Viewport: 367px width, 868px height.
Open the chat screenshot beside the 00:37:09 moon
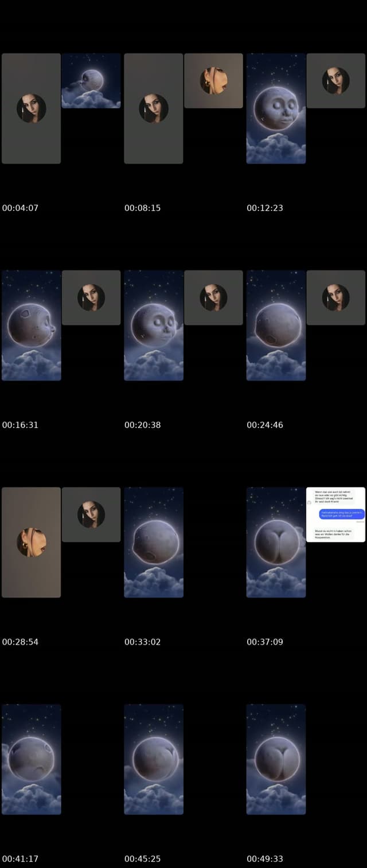335,514
